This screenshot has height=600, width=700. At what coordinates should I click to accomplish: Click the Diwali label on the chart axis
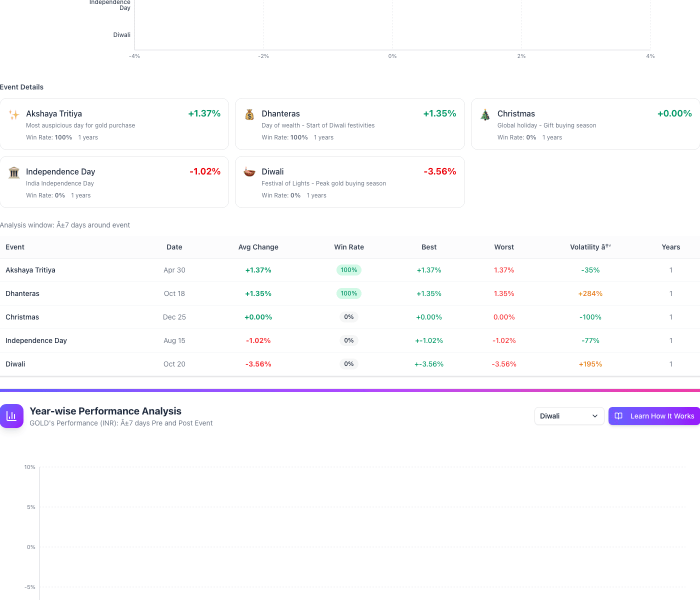tap(121, 35)
